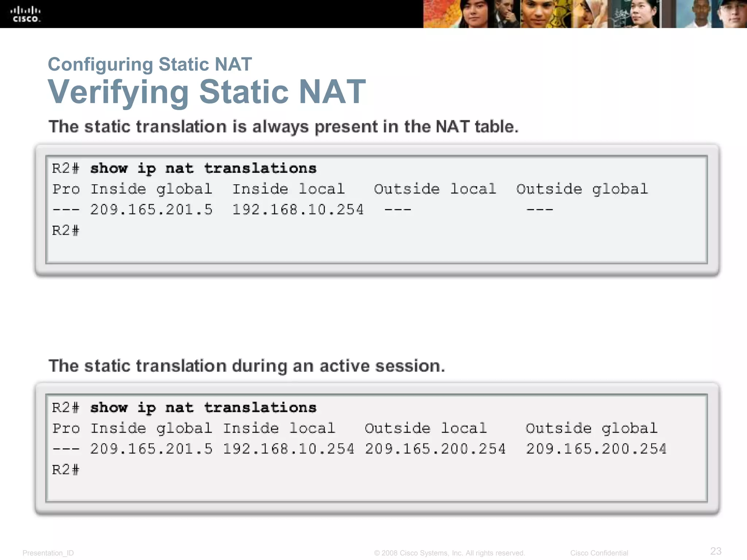
Task: Click second 'show ip nat translations' command
Action: pos(203,408)
